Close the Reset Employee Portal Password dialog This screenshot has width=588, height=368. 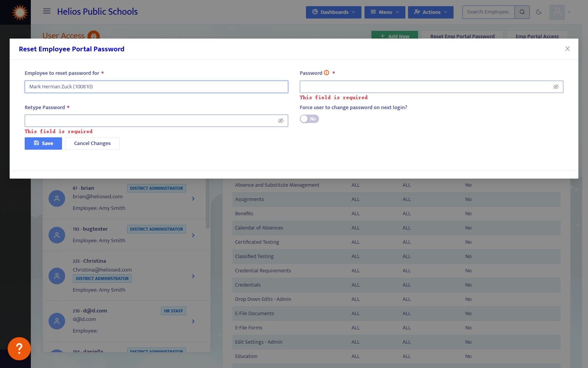(567, 49)
